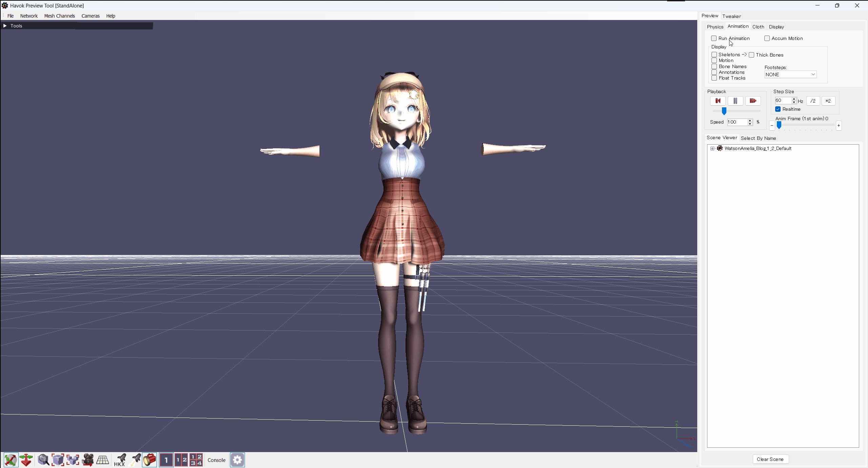Open the Network menu
The image size is (868, 468).
click(29, 16)
